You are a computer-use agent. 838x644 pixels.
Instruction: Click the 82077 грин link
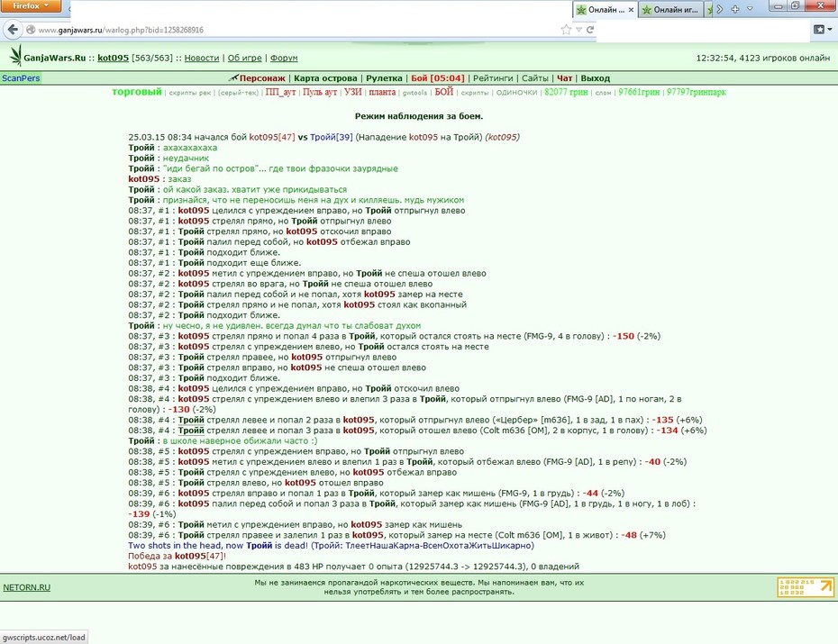tap(566, 93)
